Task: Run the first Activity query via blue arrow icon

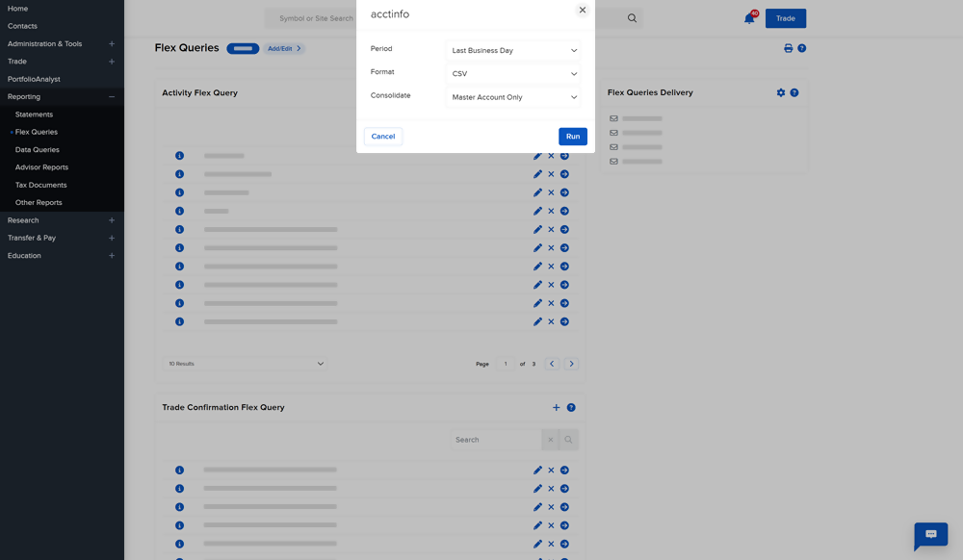Action: (564, 155)
